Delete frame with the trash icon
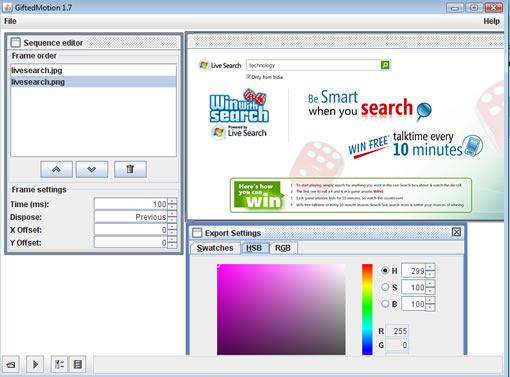 click(130, 169)
